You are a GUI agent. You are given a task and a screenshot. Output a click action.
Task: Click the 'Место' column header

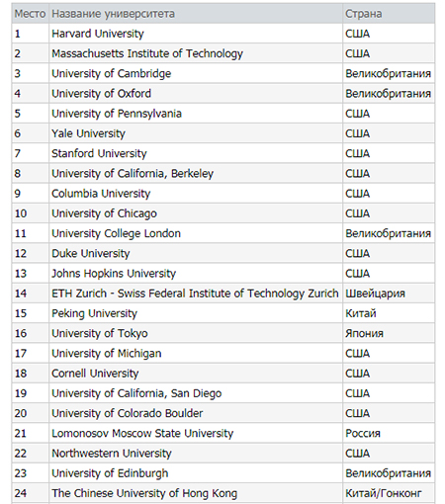[30, 14]
